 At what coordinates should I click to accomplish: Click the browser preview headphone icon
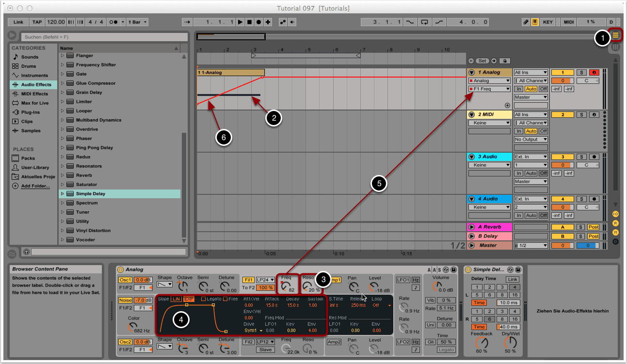pos(26,252)
